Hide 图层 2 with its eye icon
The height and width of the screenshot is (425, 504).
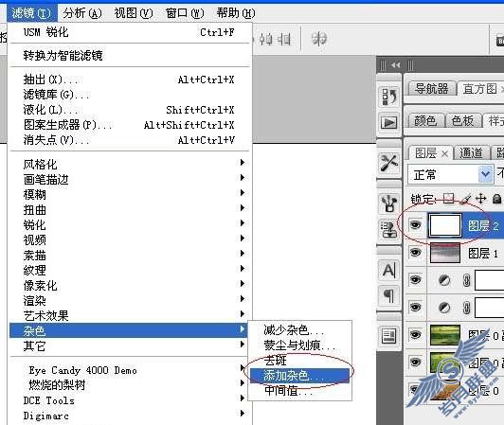pyautogui.click(x=415, y=224)
